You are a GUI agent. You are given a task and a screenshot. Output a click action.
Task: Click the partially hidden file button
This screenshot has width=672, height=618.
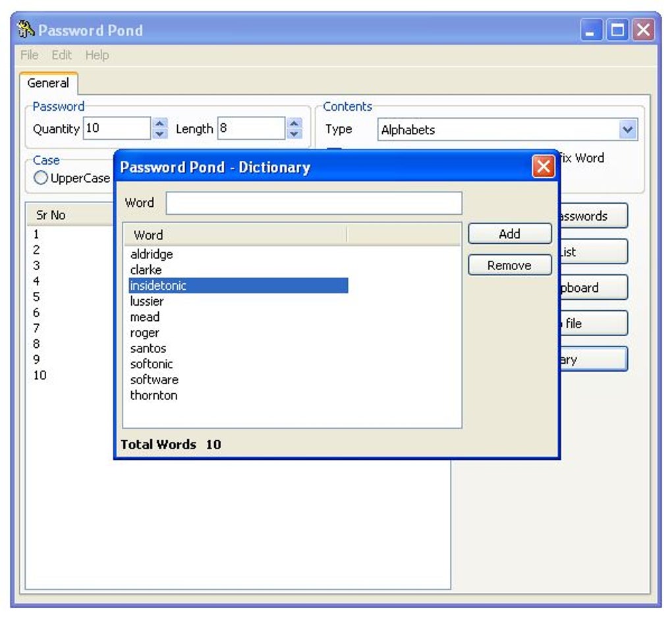point(594,323)
